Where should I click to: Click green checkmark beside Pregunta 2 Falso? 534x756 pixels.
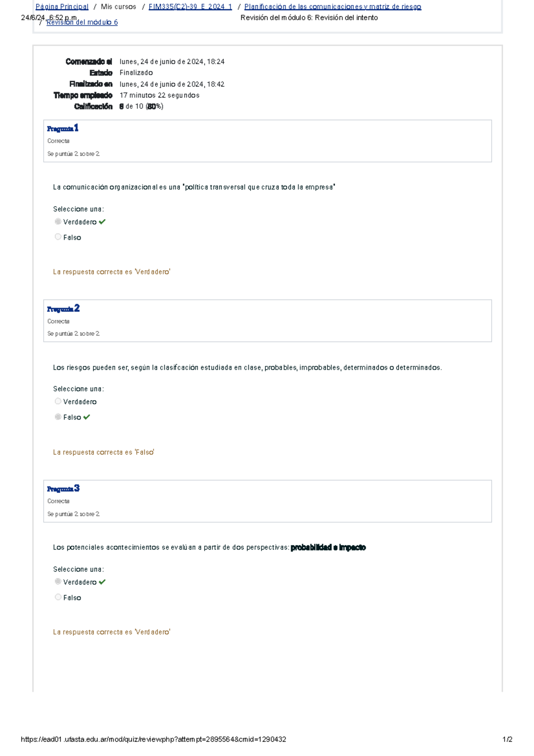point(86,417)
